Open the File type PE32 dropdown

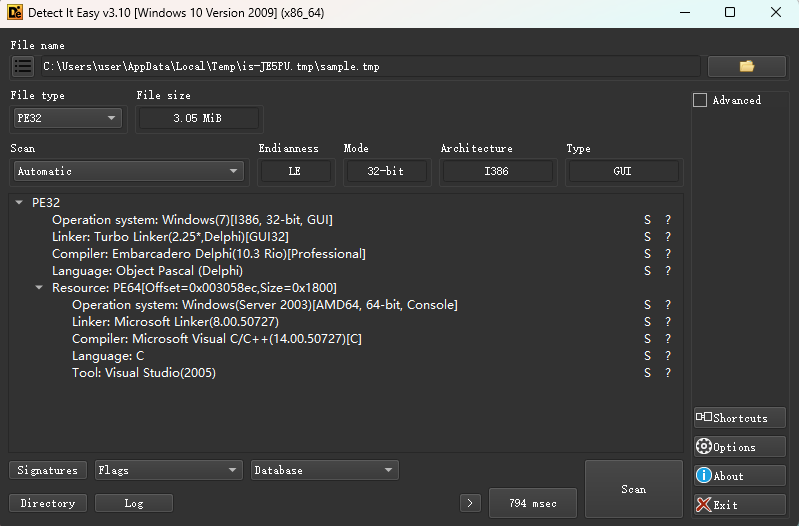(68, 118)
